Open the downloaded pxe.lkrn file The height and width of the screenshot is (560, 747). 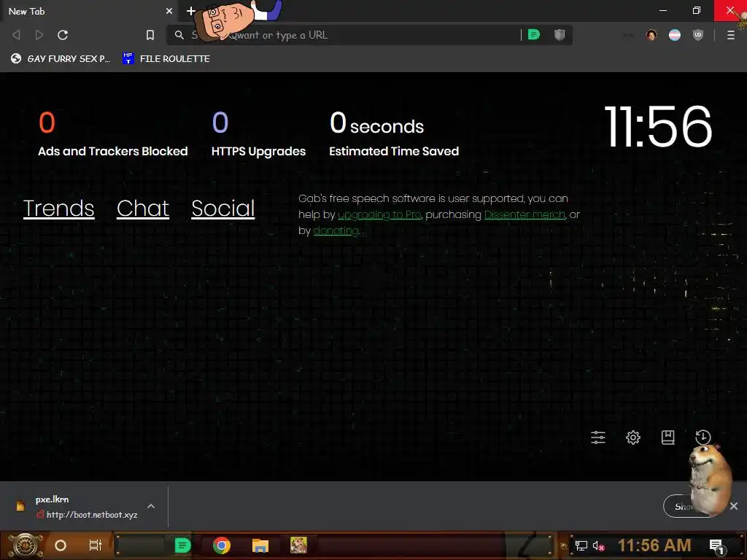[76, 506]
